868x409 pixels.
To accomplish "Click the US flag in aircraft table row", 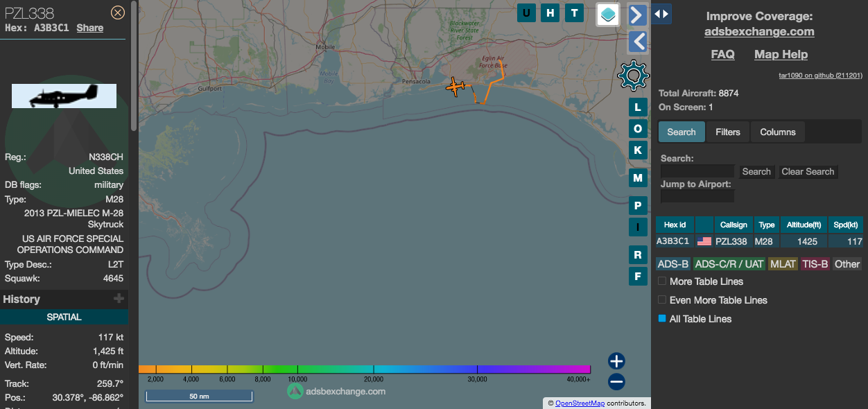I will click(x=704, y=241).
